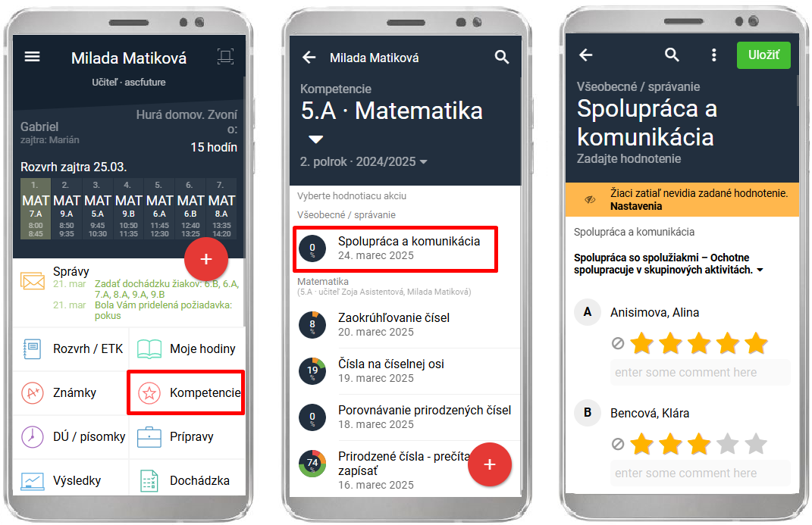This screenshot has width=812, height=525.
Task: Open the Nastavenia link in orange banner
Action: pyautogui.click(x=636, y=206)
